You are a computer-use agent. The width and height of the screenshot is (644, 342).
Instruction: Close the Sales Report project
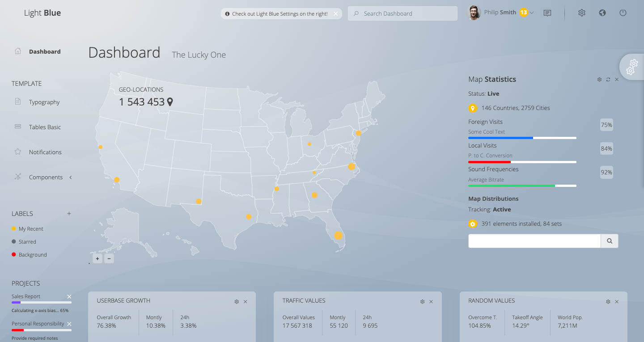[69, 296]
